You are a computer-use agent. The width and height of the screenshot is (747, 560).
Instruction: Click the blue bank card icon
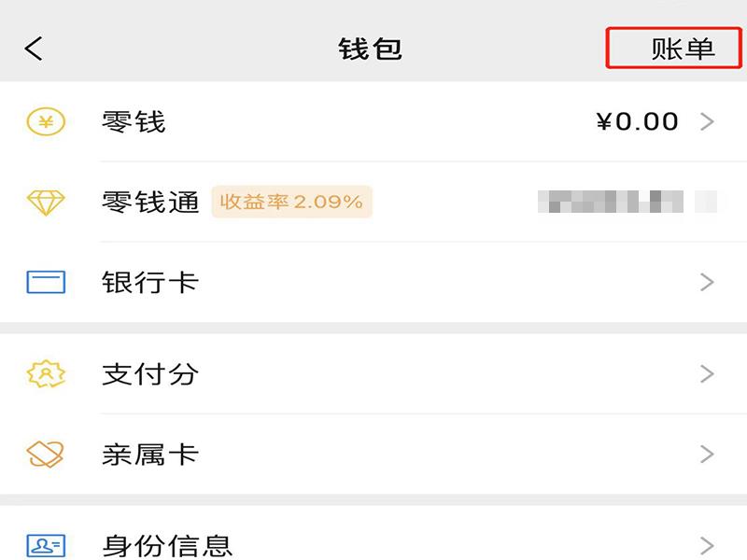(46, 282)
